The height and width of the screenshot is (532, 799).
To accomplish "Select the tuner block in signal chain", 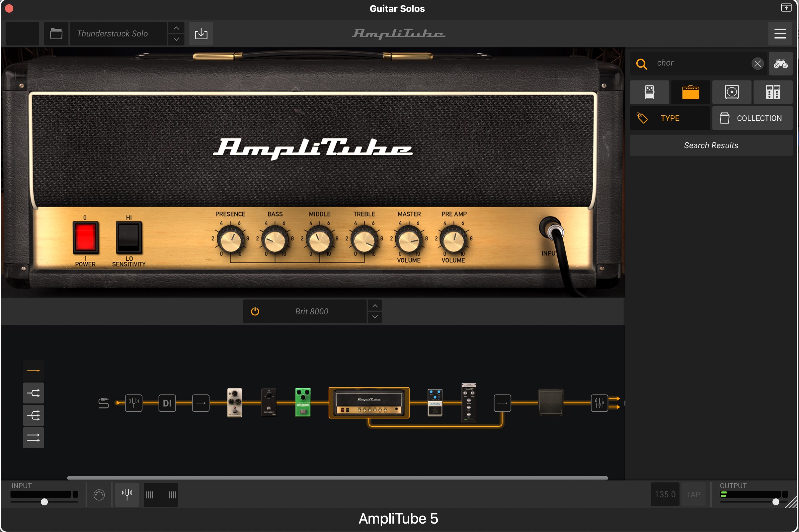I will [134, 403].
